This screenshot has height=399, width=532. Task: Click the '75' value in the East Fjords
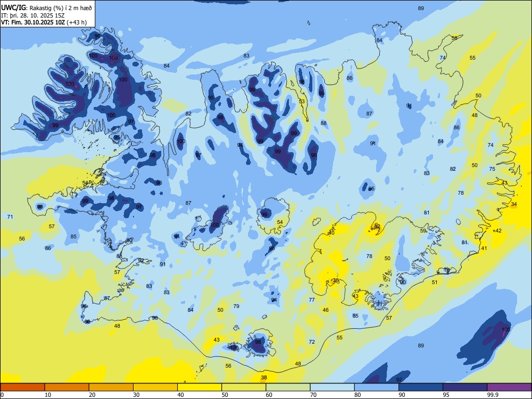492,169
